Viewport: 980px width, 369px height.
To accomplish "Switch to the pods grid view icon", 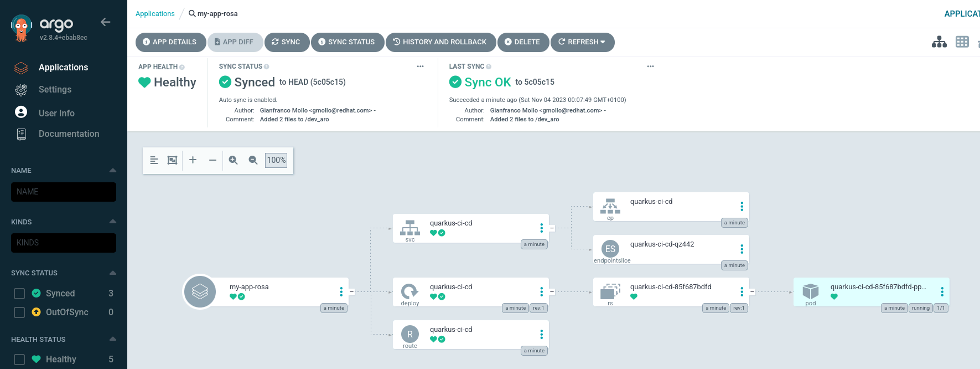I will [x=962, y=42].
